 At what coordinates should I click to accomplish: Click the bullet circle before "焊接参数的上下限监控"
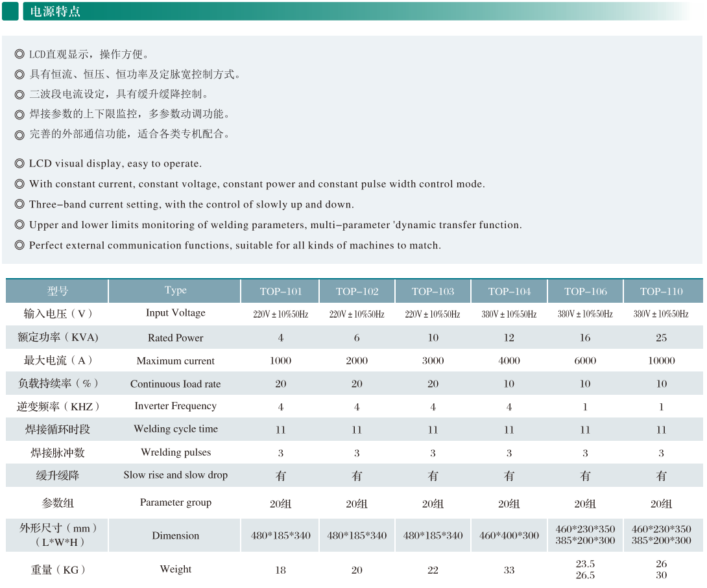point(19,115)
